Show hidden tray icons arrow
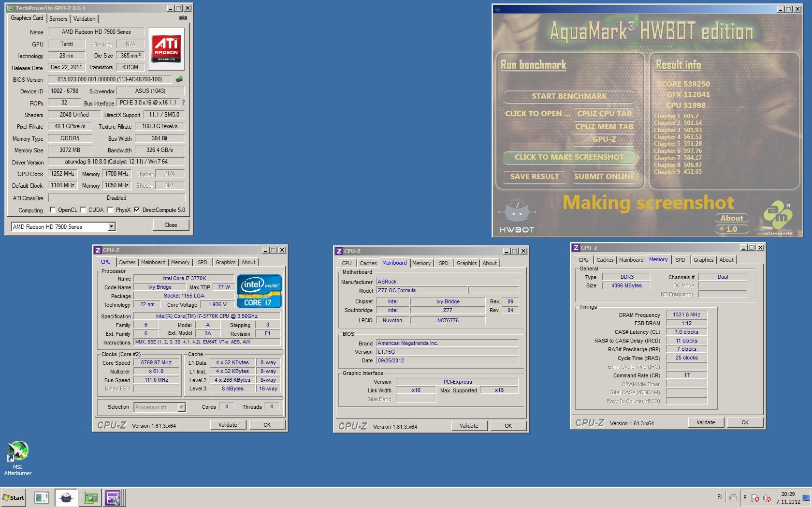The image size is (812, 508). (x=745, y=497)
